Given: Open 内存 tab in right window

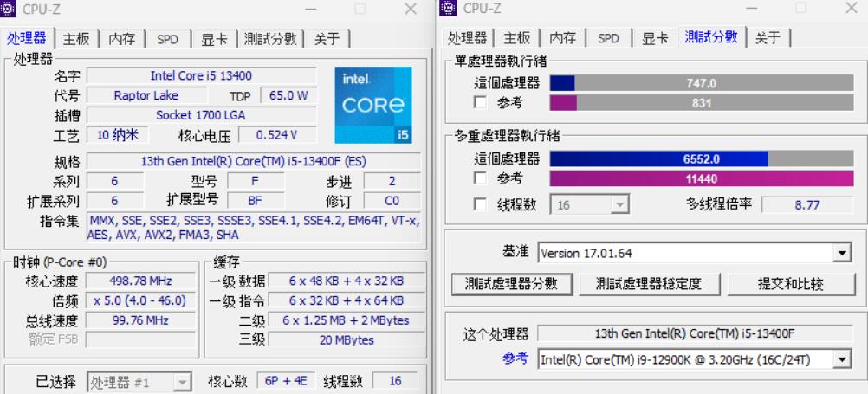Looking at the screenshot, I should [562, 38].
